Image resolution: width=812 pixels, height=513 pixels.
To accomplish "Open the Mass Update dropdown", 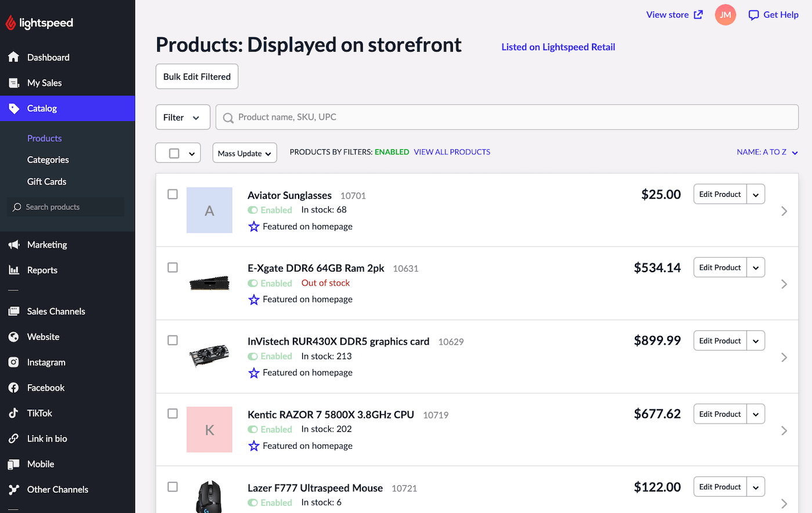I will click(x=245, y=153).
